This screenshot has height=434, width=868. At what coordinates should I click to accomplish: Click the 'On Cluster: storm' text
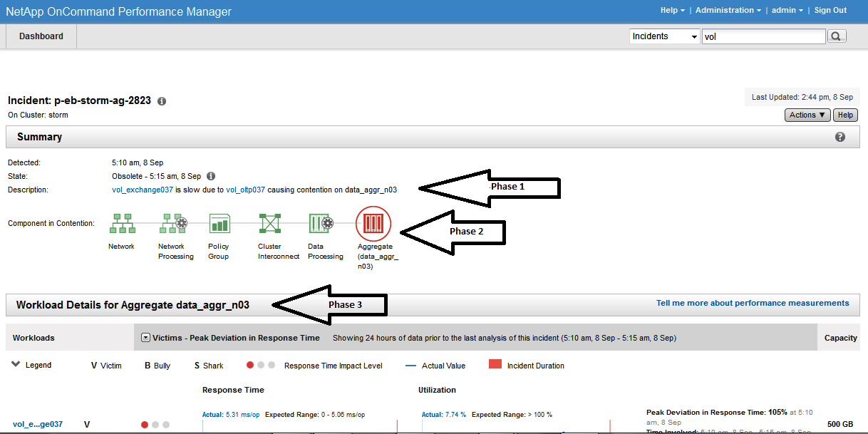click(38, 115)
